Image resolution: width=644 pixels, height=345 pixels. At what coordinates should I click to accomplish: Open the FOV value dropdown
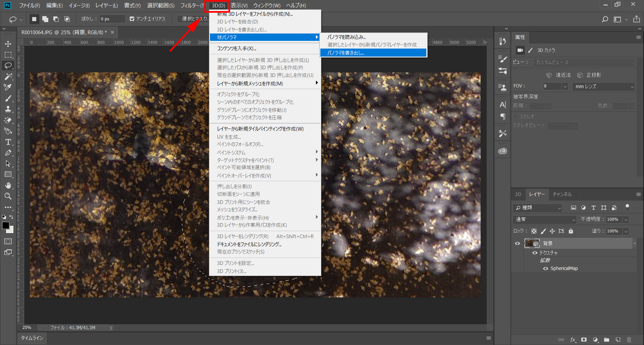pos(565,86)
